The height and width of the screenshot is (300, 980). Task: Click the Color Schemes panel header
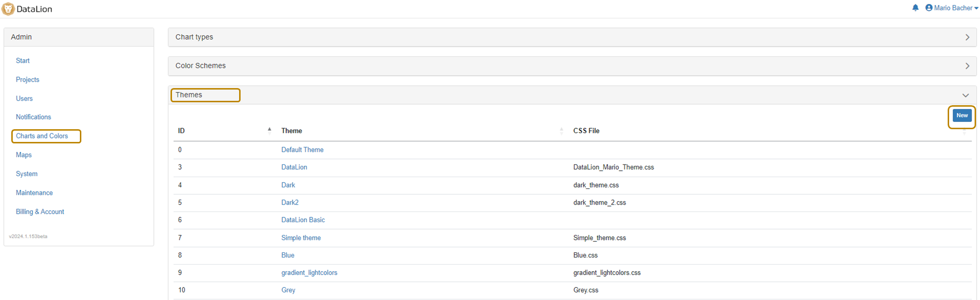(572, 66)
